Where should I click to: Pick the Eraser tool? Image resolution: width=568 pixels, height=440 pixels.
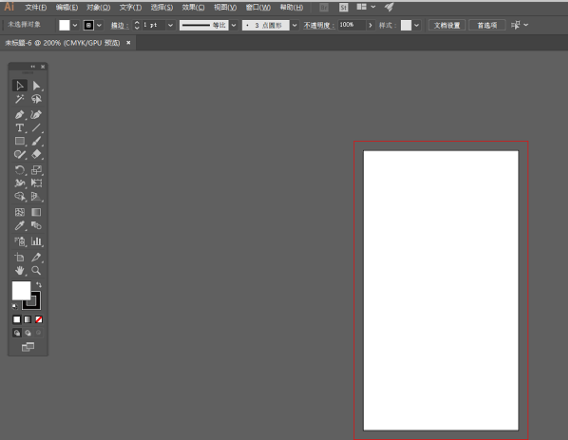click(36, 154)
